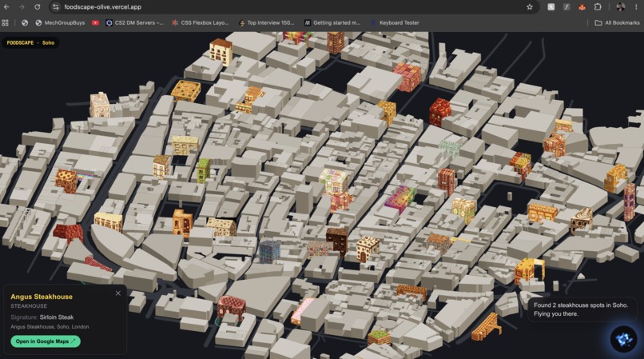Open the Top Interview 150 bookmark
Viewport: 644px width, 359px height.
click(266, 23)
